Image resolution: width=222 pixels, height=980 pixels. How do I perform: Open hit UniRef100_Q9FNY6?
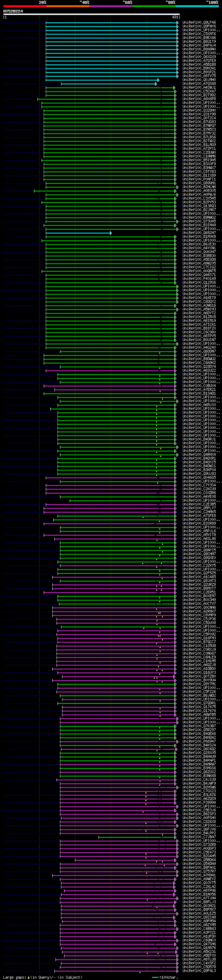tap(199, 26)
